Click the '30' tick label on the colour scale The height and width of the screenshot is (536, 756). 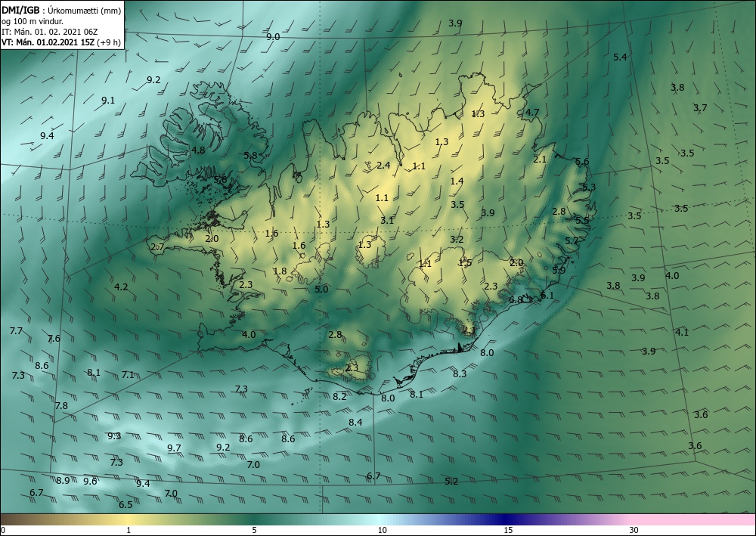[x=634, y=530]
